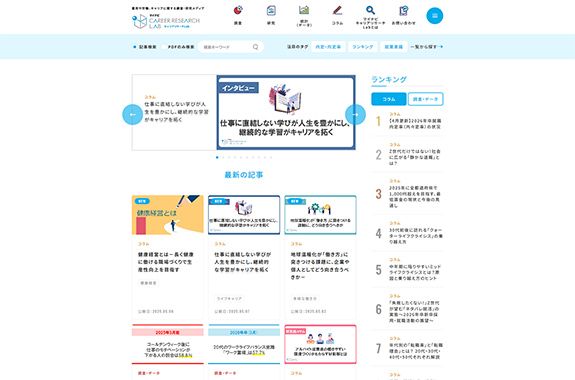Open ranking number 4 クォーターライフクライシス article
Screen dimensions: 575x380
407,233
